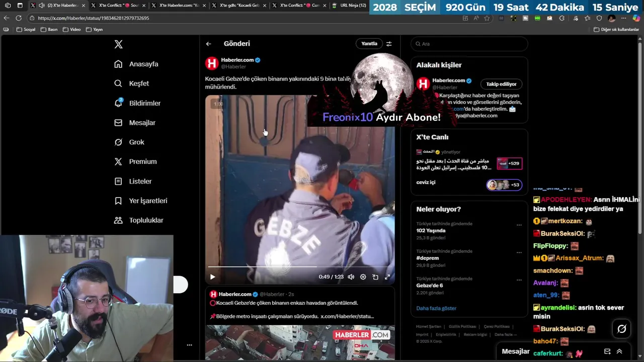Switch to X'te Conflict Sou... tab
Image resolution: width=644 pixels, height=362 pixels.
coord(118,6)
